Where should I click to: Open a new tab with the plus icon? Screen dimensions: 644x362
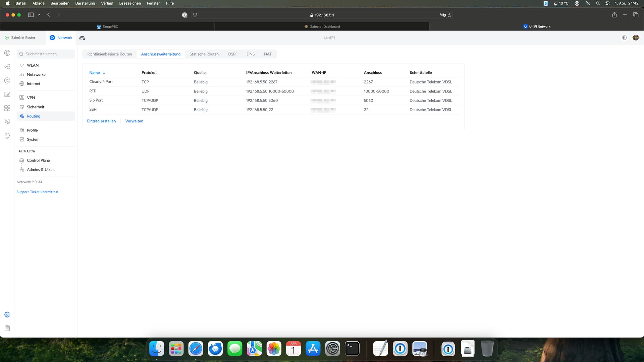point(625,15)
